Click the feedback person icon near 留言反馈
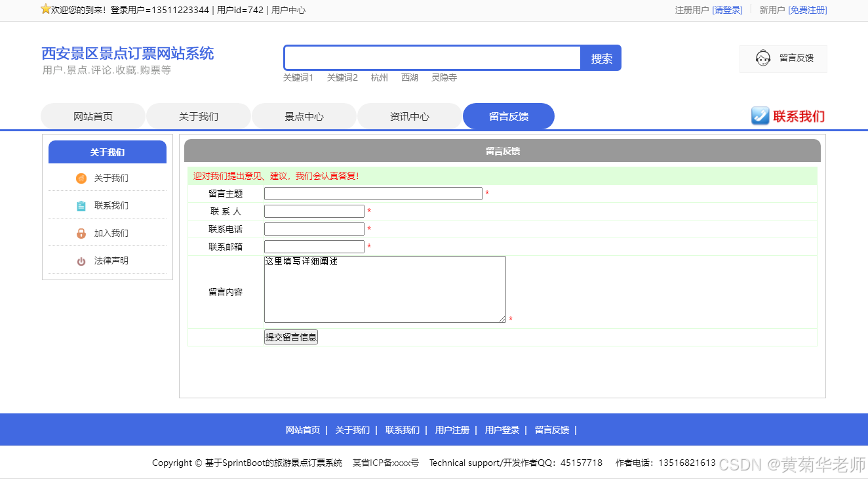This screenshot has height=479, width=868. (762, 58)
